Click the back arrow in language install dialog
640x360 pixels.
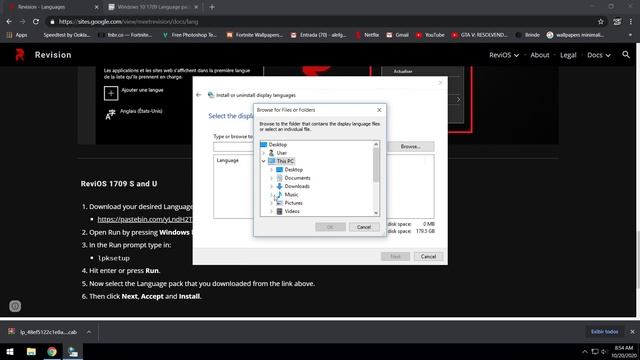pos(199,95)
